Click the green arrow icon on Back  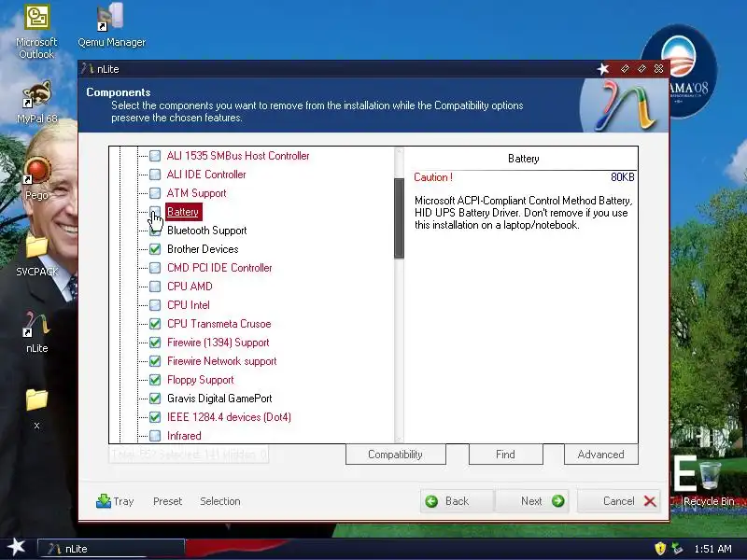pyautogui.click(x=431, y=501)
